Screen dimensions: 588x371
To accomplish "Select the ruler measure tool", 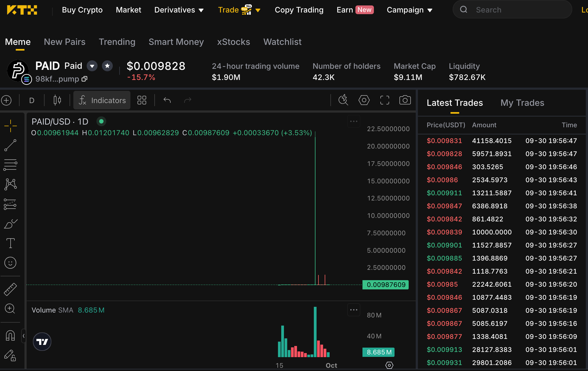I will tap(11, 289).
